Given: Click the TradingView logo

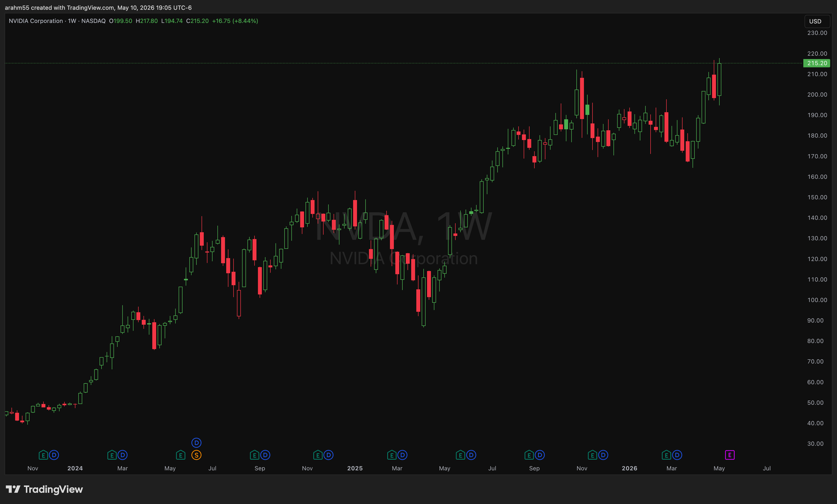Looking at the screenshot, I should (x=44, y=489).
